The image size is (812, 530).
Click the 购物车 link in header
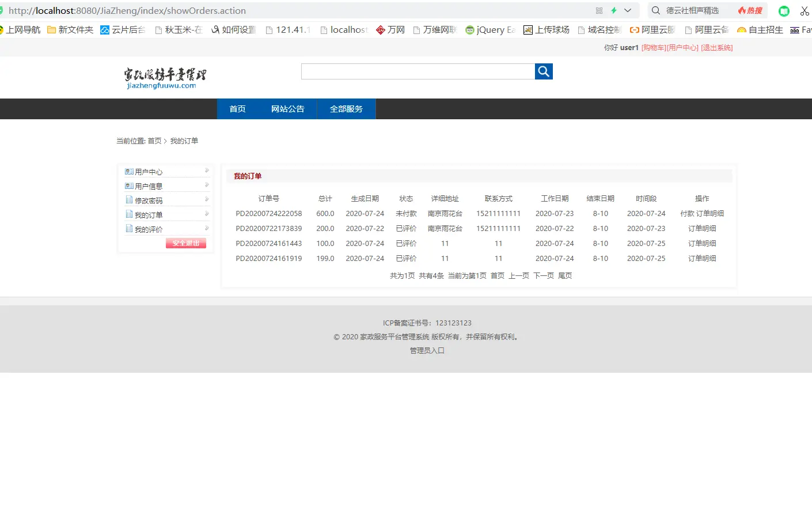tap(654, 48)
